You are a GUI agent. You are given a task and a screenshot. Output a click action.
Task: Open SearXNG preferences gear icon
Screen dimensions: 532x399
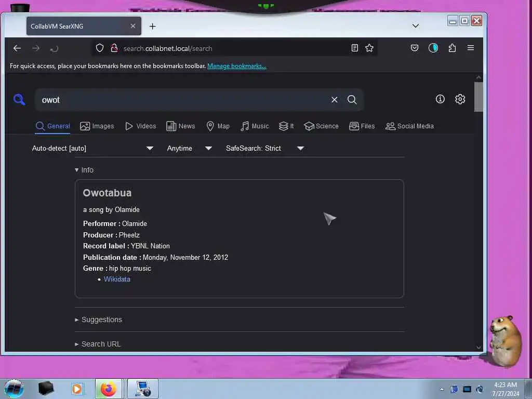point(460,99)
